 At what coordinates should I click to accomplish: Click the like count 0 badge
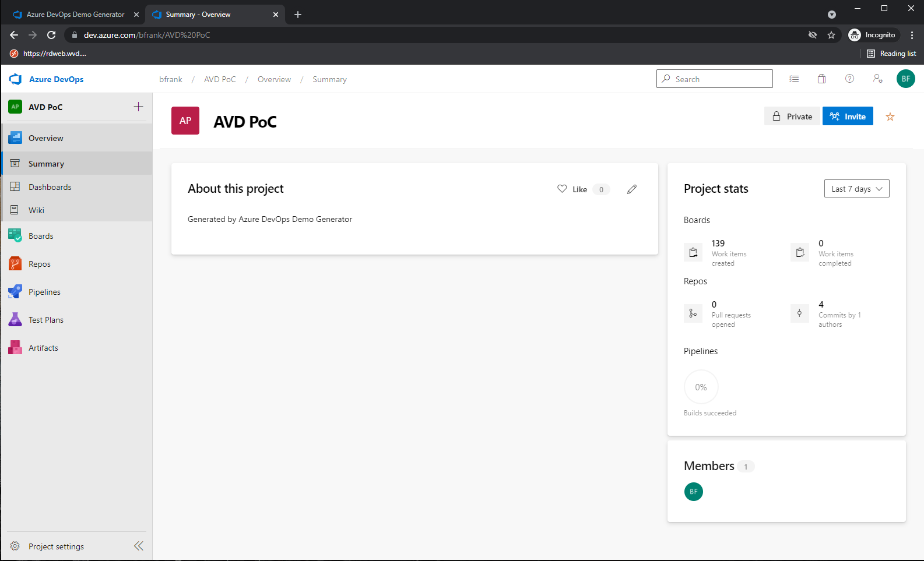pos(601,189)
